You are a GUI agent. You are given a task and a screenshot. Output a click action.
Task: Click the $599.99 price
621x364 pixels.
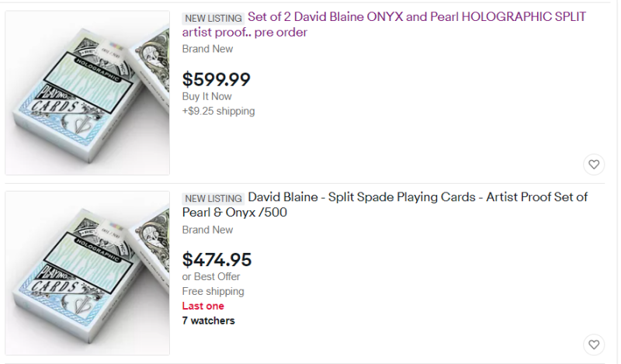pyautogui.click(x=216, y=79)
